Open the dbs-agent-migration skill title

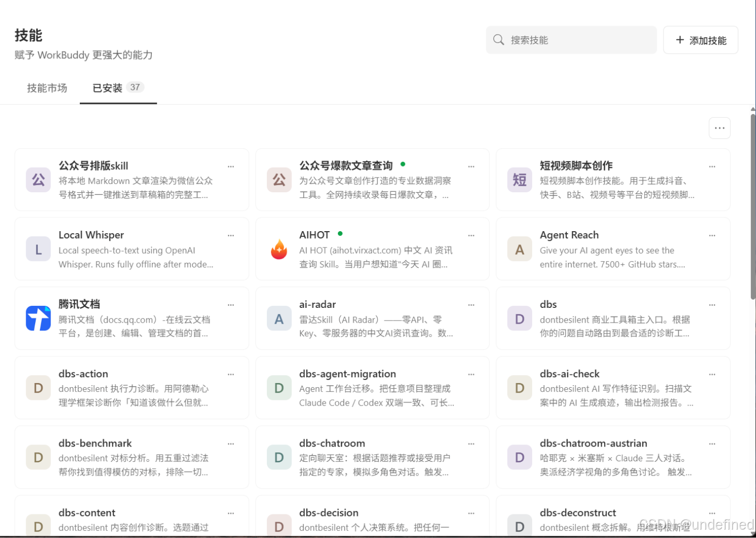coord(347,374)
